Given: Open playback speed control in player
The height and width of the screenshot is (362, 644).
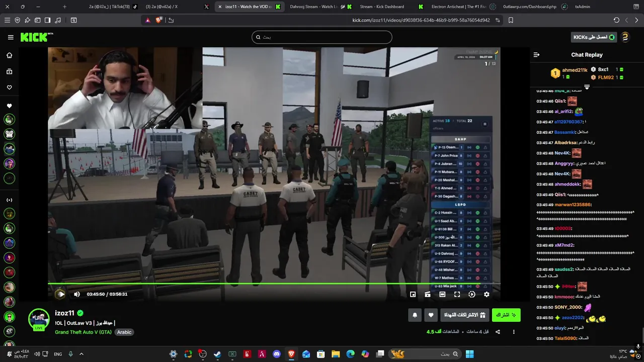Looking at the screenshot, I should (x=472, y=294).
